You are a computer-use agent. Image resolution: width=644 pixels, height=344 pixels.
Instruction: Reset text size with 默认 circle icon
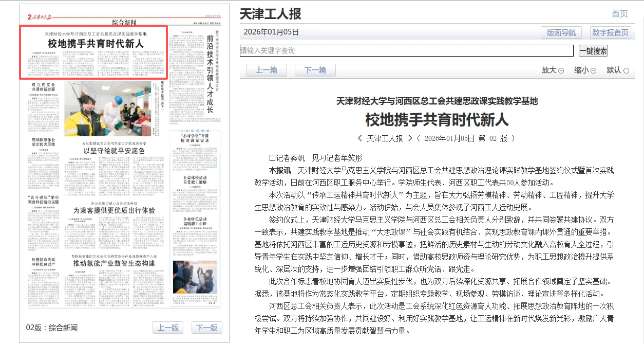click(x=626, y=71)
